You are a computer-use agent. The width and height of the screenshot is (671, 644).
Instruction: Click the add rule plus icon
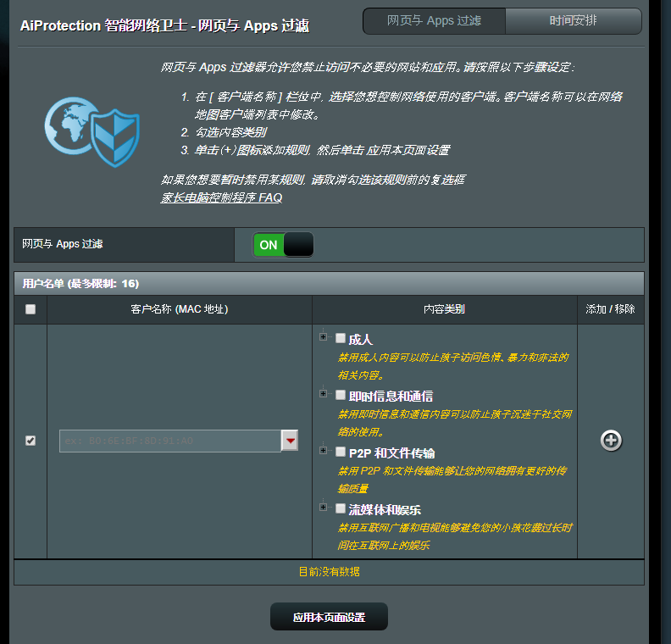tap(611, 441)
